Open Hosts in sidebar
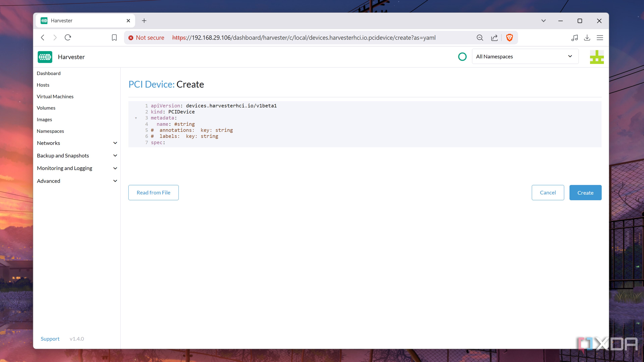Image resolution: width=644 pixels, height=362 pixels. [x=43, y=85]
